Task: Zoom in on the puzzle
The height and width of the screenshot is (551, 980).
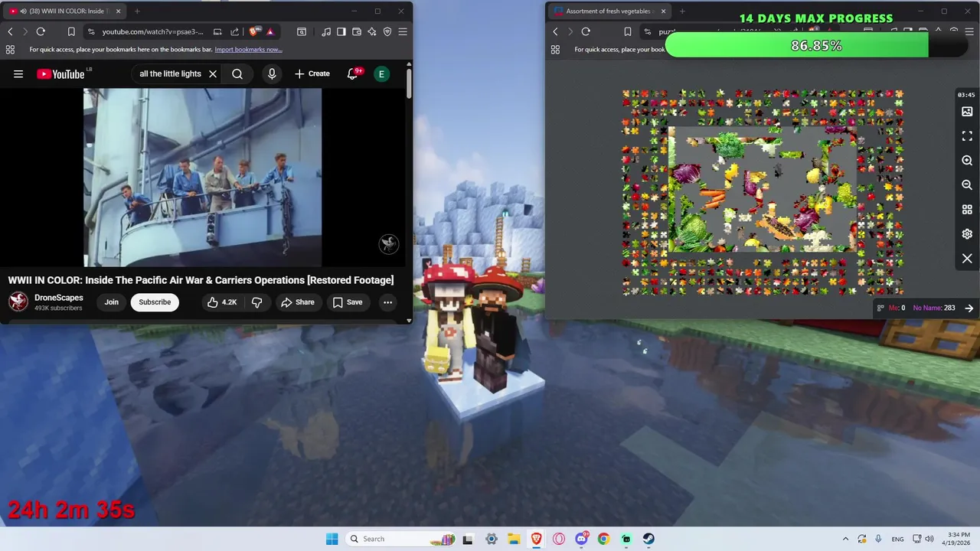Action: (x=967, y=161)
